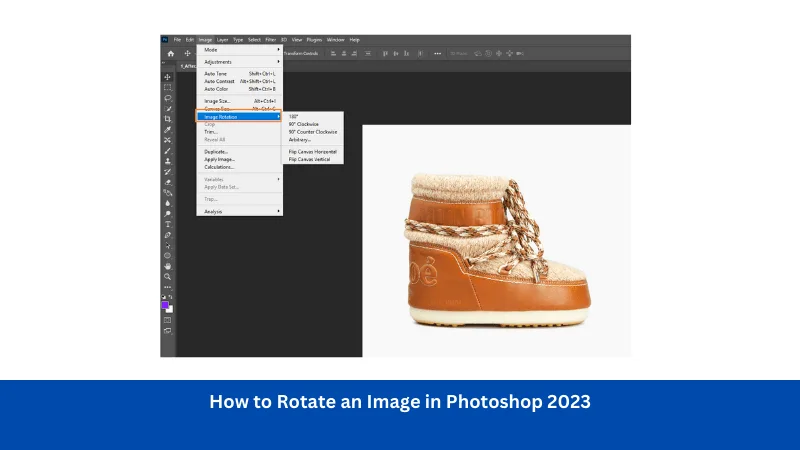The image size is (800, 450).
Task: Open the options bar more-options ellipsis
Action: 437,54
